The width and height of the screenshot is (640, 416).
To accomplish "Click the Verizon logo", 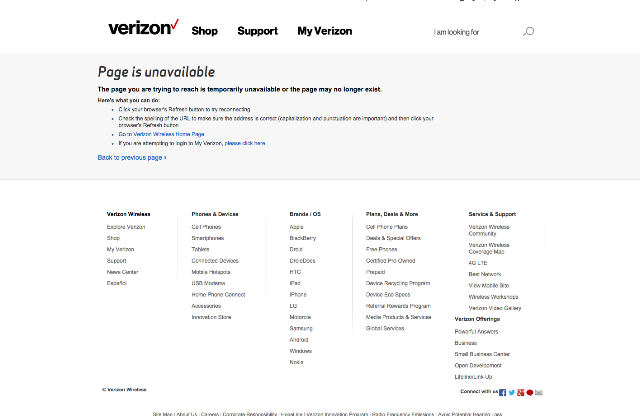I will tap(142, 28).
